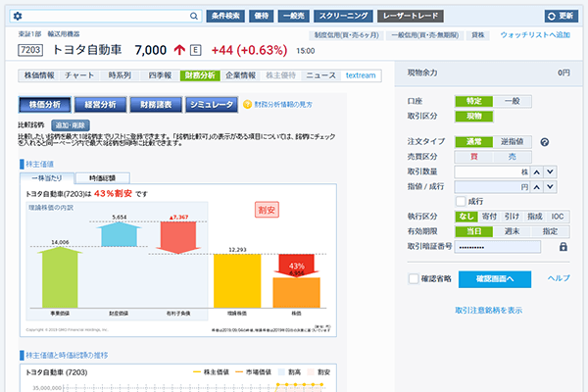Check the 確認省略 checkbox
This screenshot has height=392, width=588.
coord(414,278)
